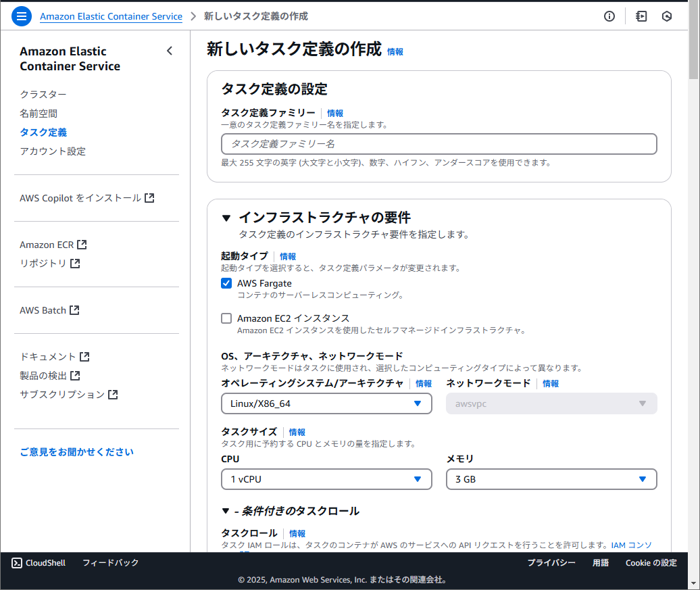
Task: Open the CPU dropdown showing 1 vCPU
Action: tap(326, 479)
